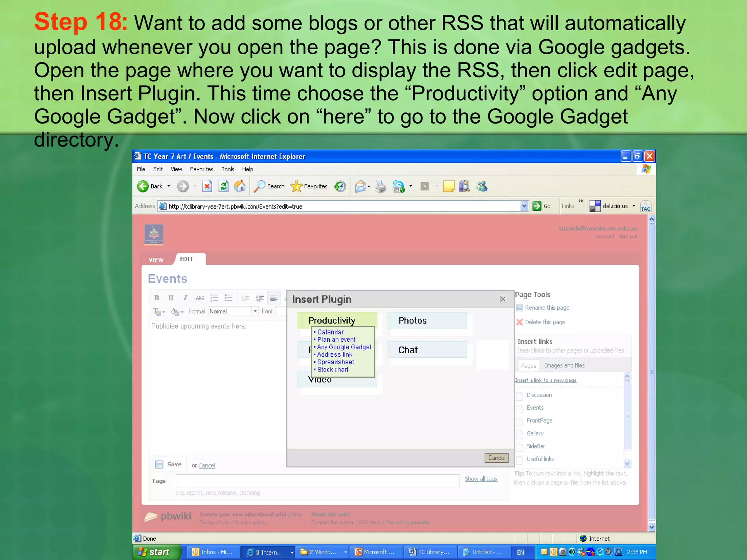Open Search in IE toolbar

(269, 186)
